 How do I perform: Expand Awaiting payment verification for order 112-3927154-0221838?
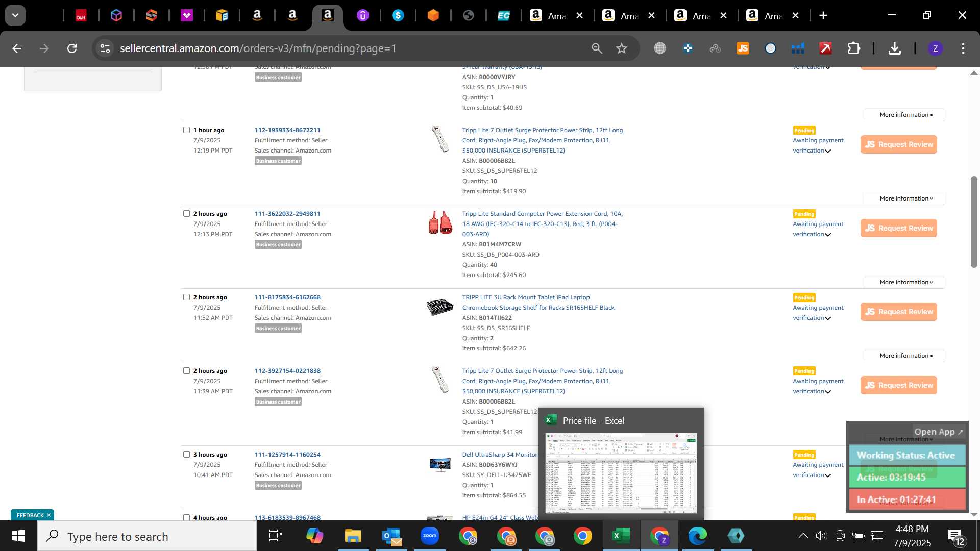tap(818, 386)
